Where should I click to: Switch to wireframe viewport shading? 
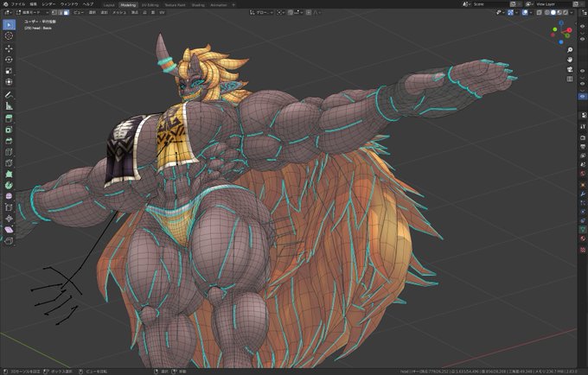tap(547, 12)
